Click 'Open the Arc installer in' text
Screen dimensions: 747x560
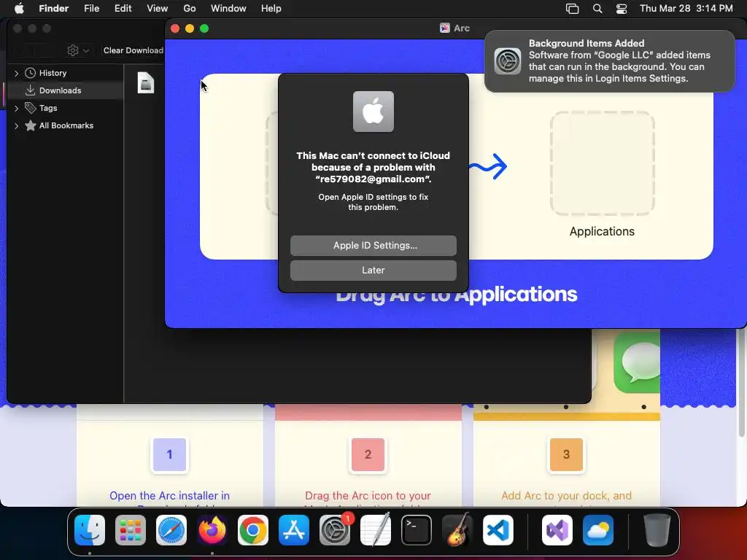pyautogui.click(x=169, y=496)
